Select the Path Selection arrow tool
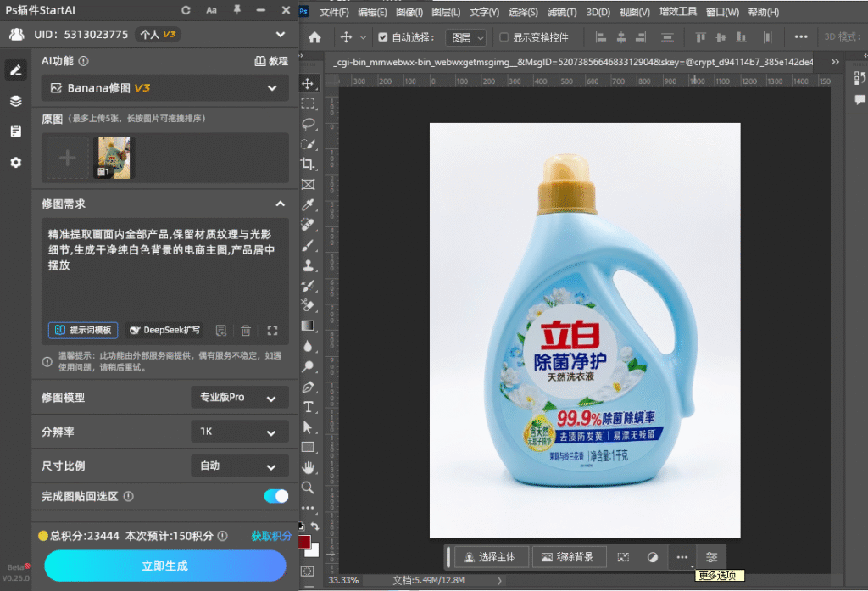868x591 pixels. coord(308,427)
